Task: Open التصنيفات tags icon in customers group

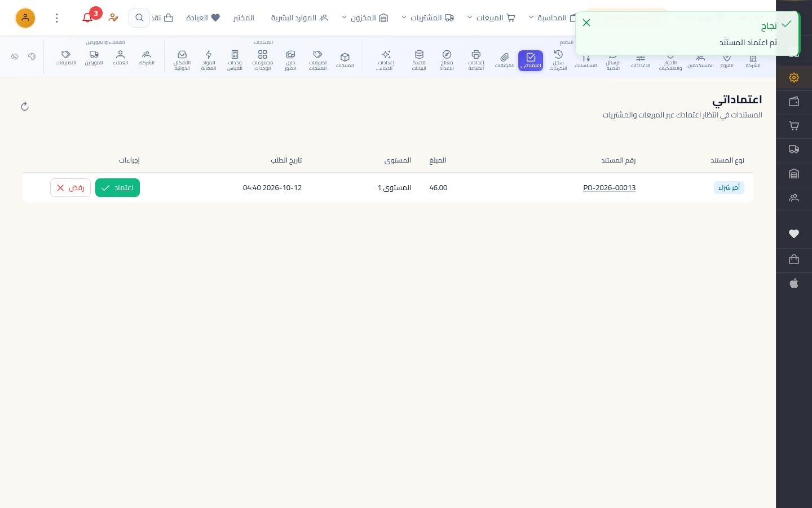Action: click(66, 58)
